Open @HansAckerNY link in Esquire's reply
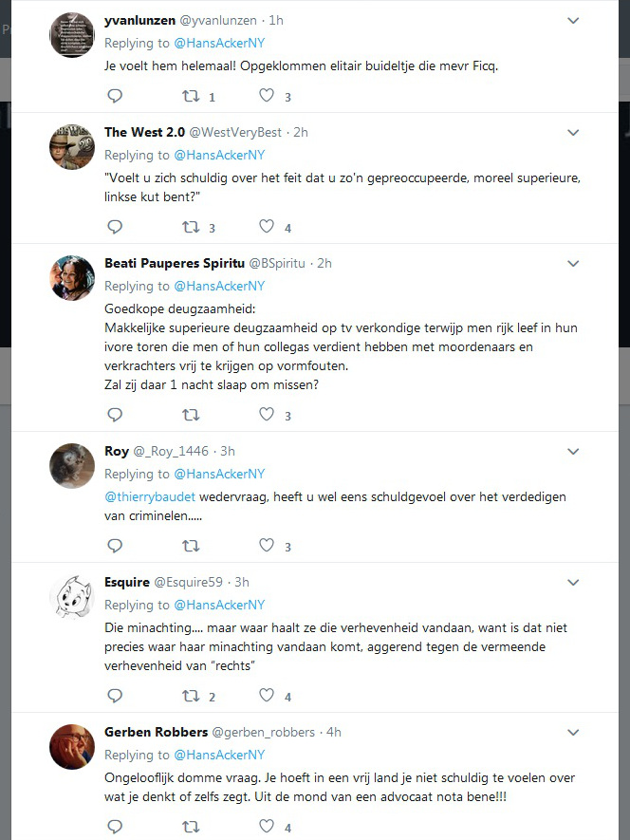The width and height of the screenshot is (630, 840). (219, 605)
